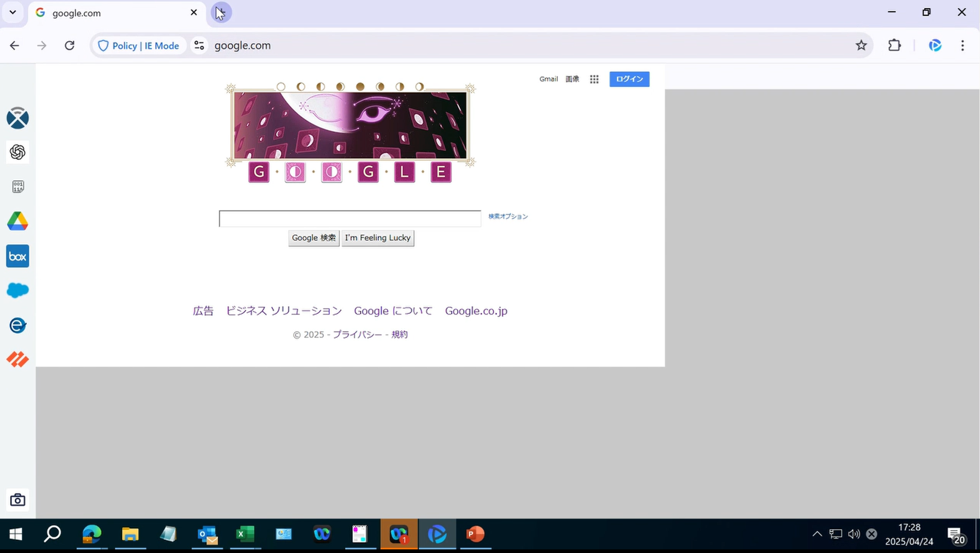Click the Google 検索 button

point(314,238)
